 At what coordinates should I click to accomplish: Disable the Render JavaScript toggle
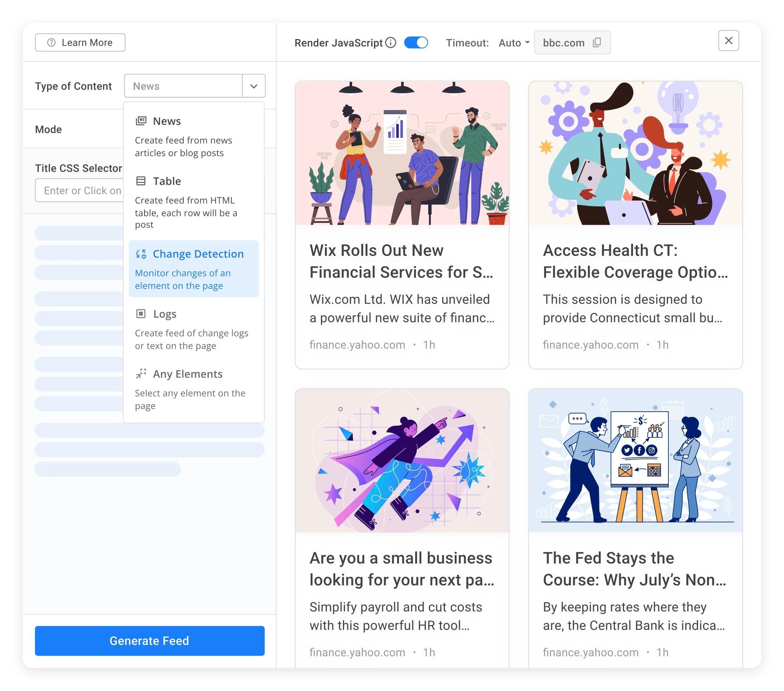[416, 43]
